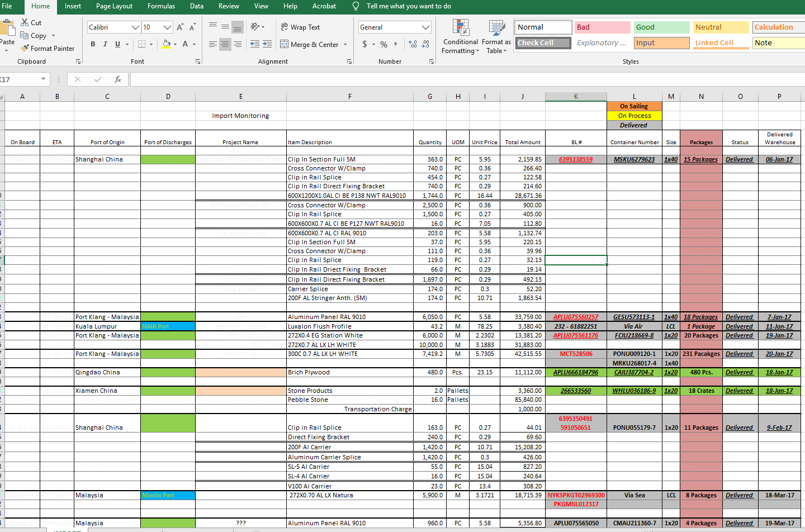Open the Name Box dropdown arrow
Viewport: 805px width, 532px height.
pos(43,79)
